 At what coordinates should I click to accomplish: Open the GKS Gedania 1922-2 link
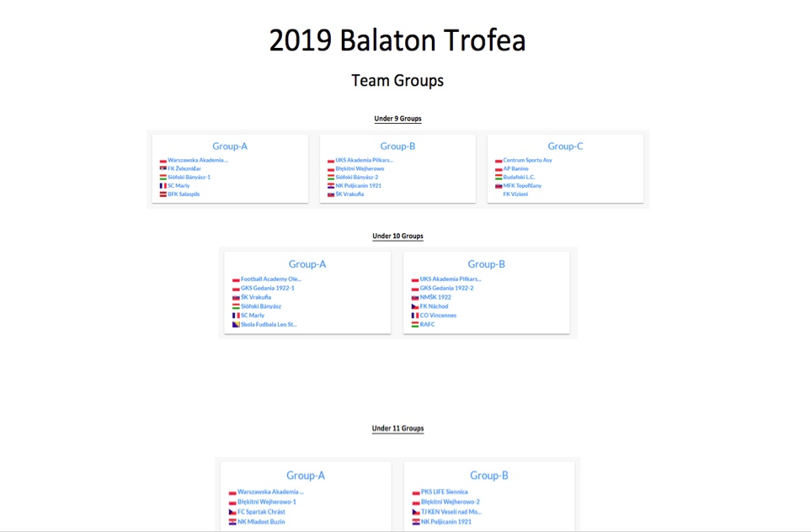pyautogui.click(x=446, y=288)
